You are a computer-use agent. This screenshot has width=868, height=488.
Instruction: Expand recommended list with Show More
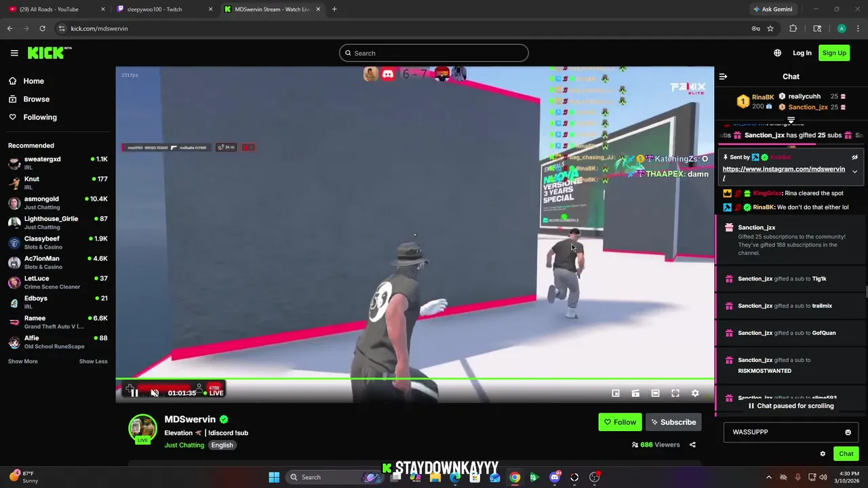22,361
